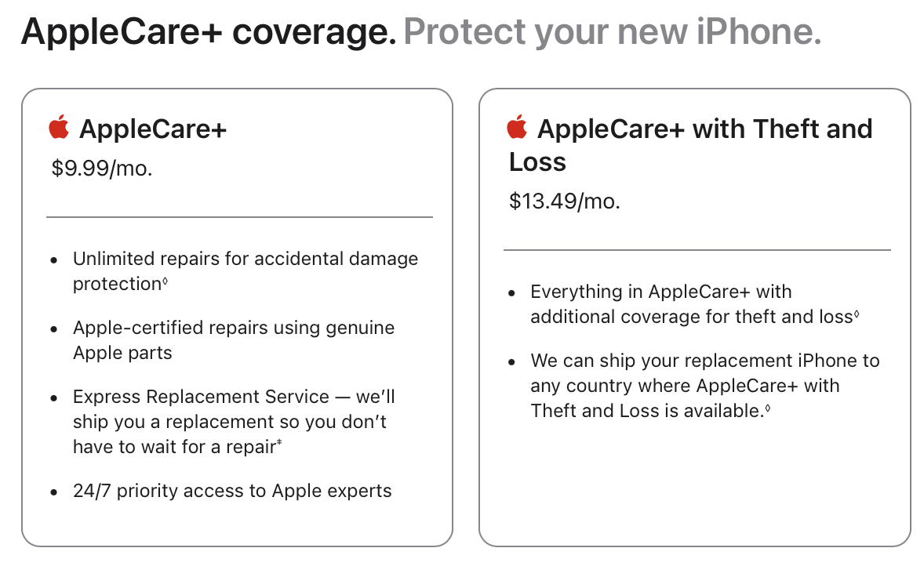924x577 pixels.
Task: Click the $13.49/mo. price
Action: click(565, 201)
